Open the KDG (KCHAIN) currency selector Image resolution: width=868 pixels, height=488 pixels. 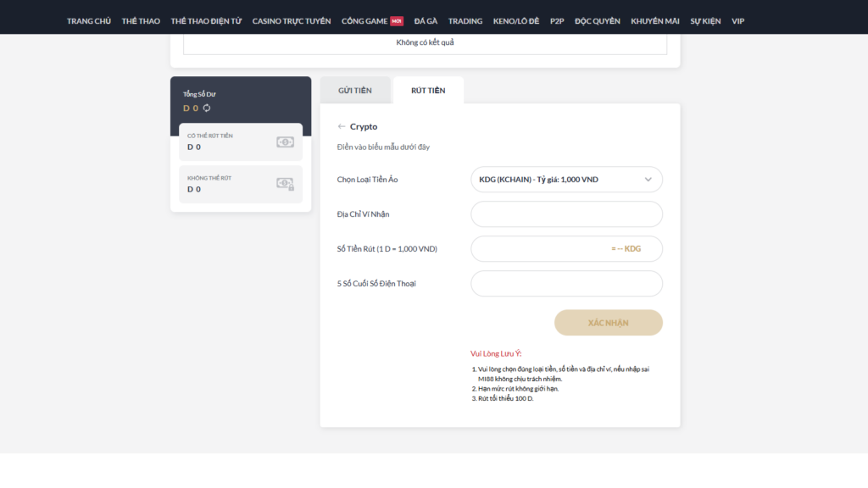pyautogui.click(x=566, y=180)
